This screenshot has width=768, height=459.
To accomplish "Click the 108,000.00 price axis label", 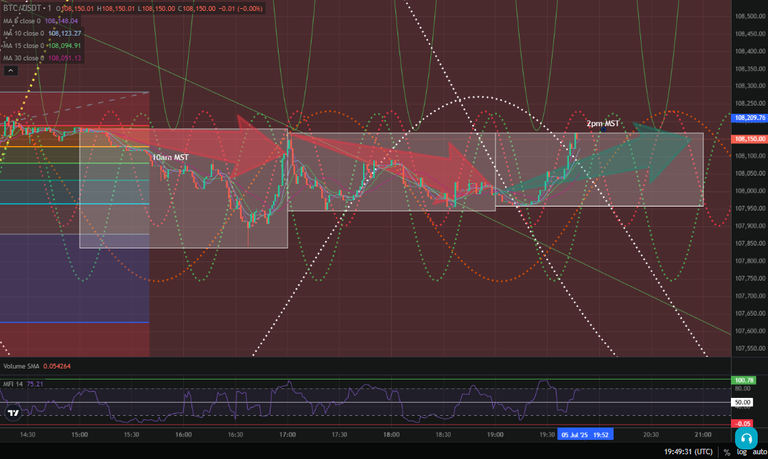I will click(750, 191).
